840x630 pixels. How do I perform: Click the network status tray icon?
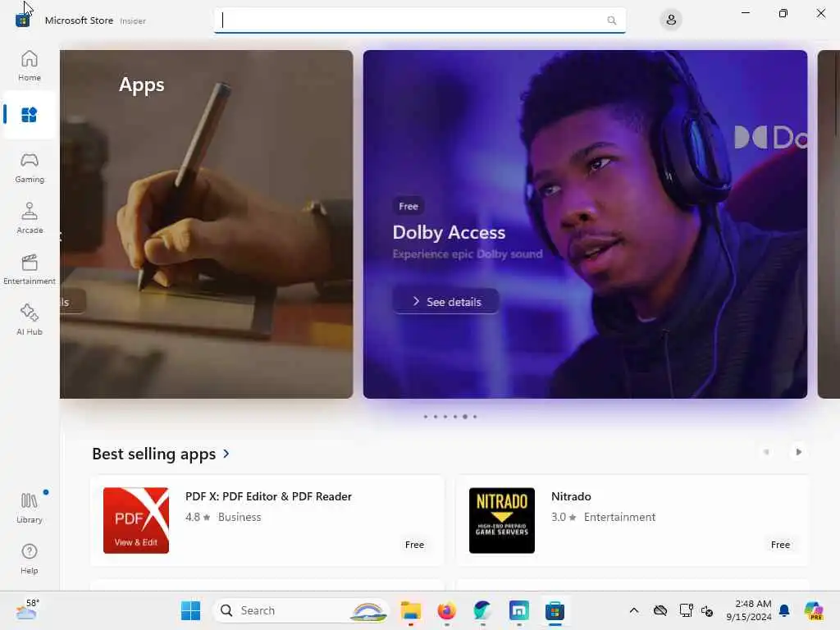[686, 610]
